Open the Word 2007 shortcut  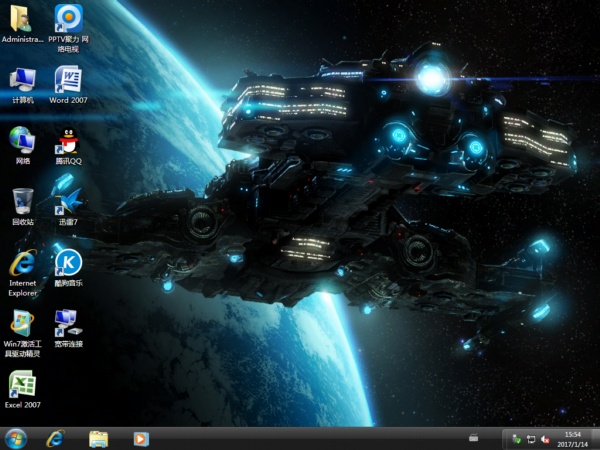pos(68,85)
